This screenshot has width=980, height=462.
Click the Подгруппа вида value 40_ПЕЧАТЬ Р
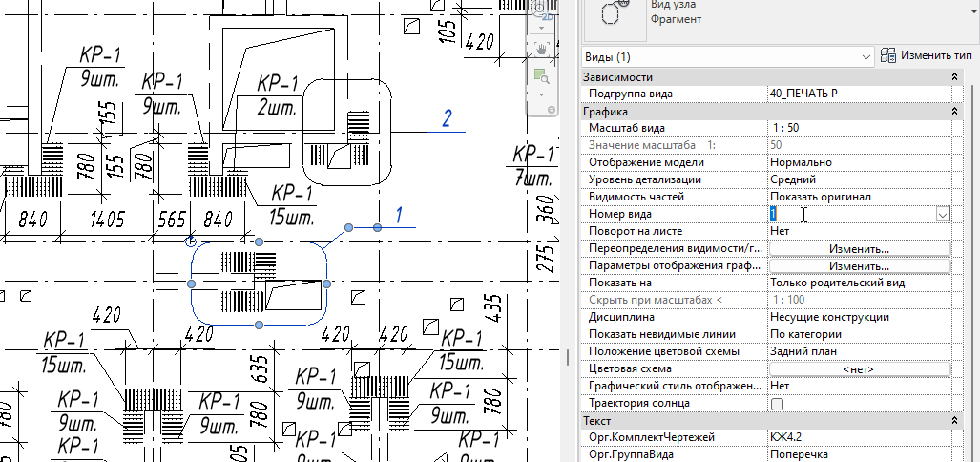point(859,94)
